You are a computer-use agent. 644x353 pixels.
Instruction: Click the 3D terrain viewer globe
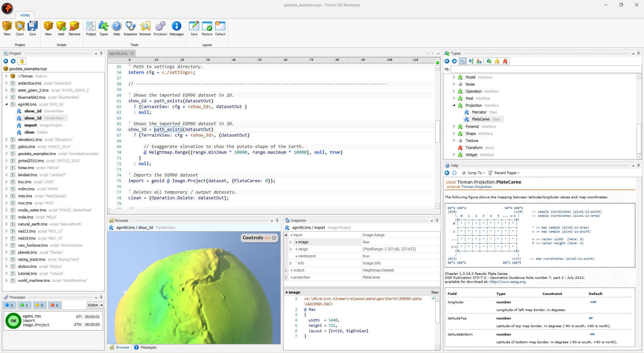click(194, 288)
